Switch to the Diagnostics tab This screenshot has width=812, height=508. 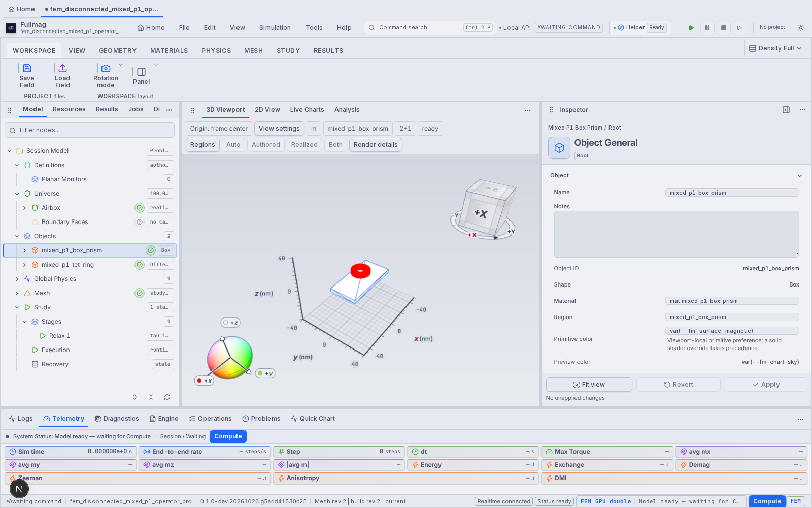(x=117, y=419)
